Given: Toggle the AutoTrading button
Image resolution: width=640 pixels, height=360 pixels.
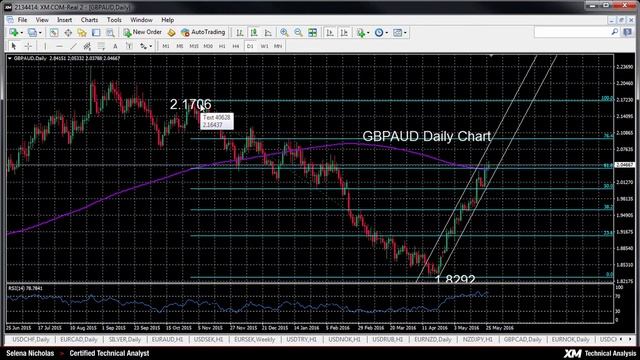Looking at the screenshot, I should (203, 32).
